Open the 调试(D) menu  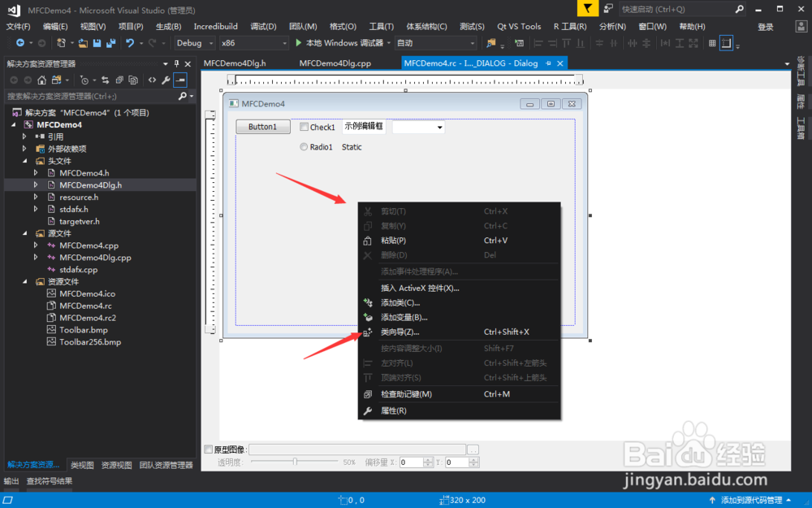[263, 27]
